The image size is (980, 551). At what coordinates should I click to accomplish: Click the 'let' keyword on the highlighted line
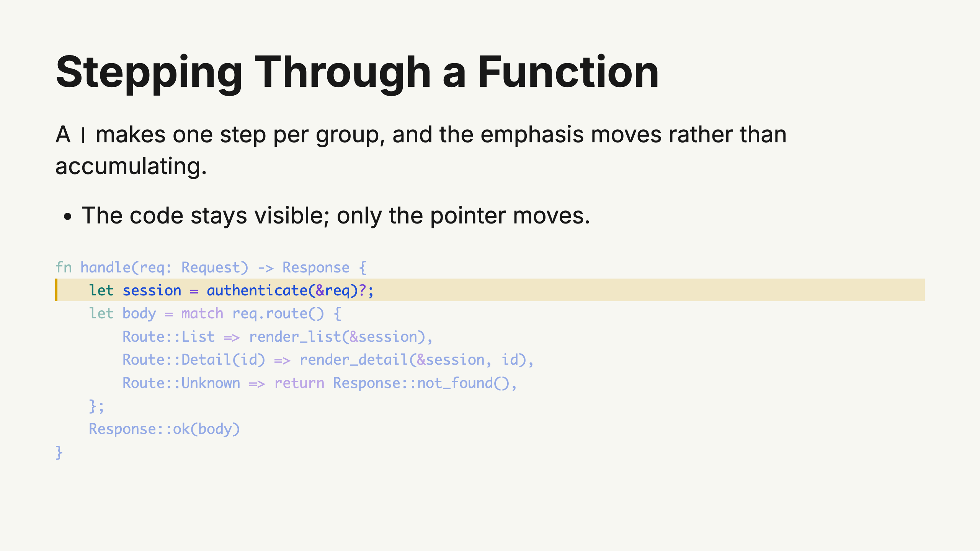pyautogui.click(x=101, y=290)
